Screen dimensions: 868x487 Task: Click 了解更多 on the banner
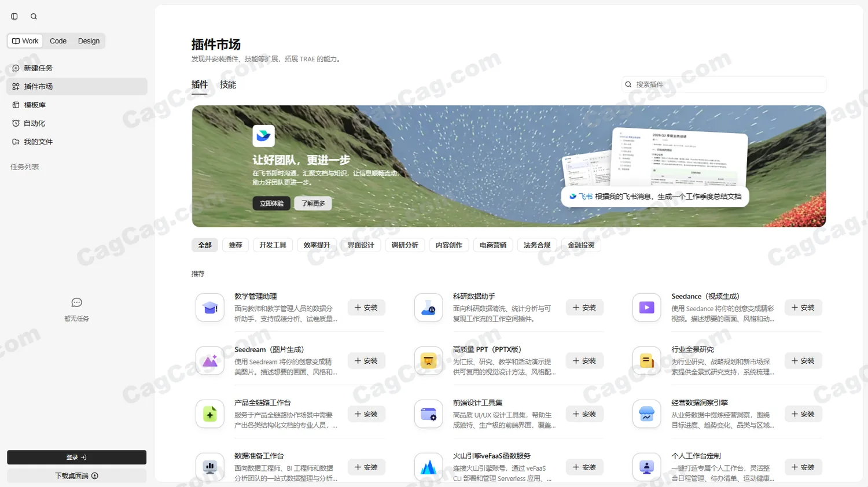[x=313, y=204]
